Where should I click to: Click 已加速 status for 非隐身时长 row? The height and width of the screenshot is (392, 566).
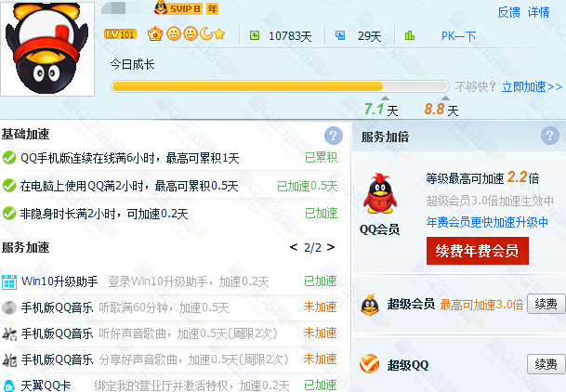point(321,214)
